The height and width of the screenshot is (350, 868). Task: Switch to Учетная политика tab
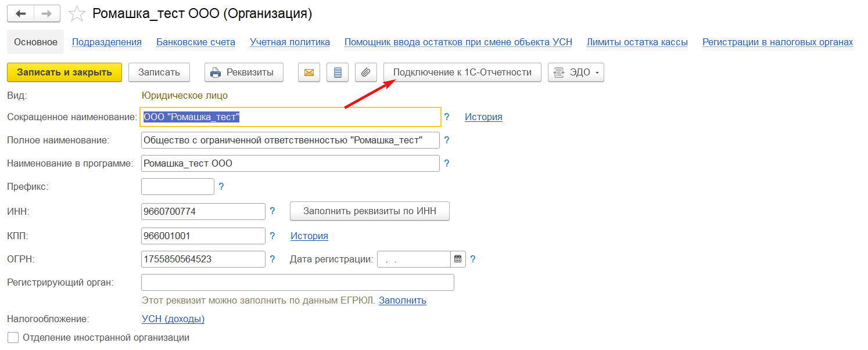pos(290,42)
